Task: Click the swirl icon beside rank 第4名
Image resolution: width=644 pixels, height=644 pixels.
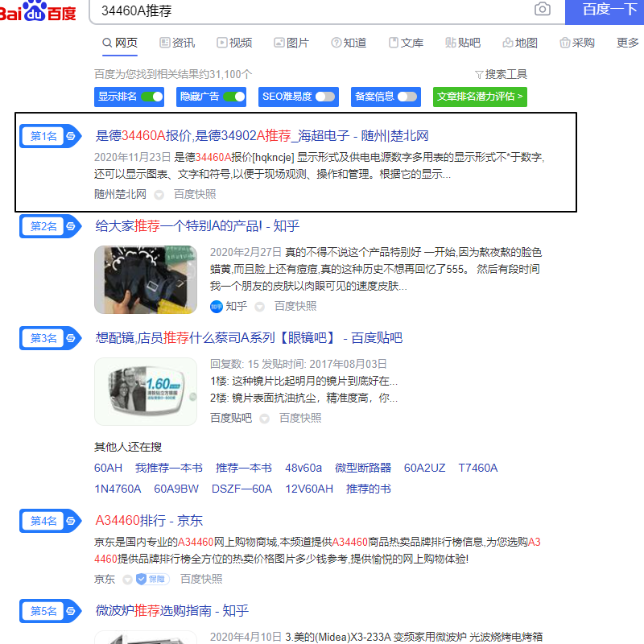Action: pos(71,521)
